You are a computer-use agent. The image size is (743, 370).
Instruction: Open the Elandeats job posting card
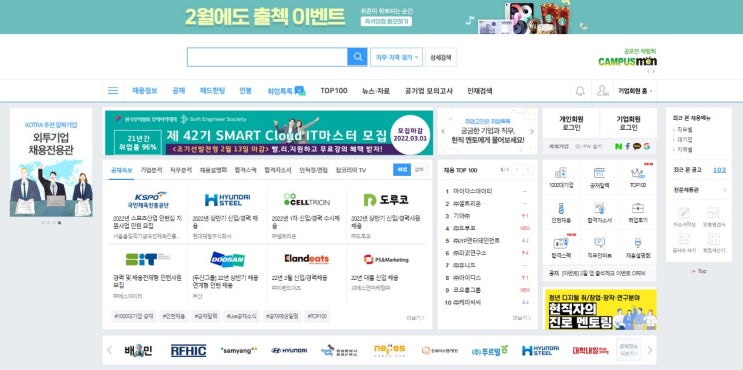(307, 275)
